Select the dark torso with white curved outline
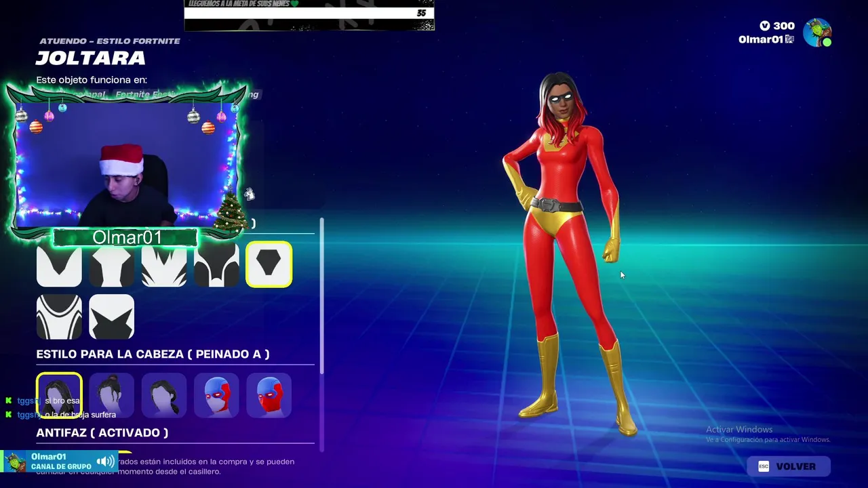Screen dimensions: 868x488 pos(217,265)
